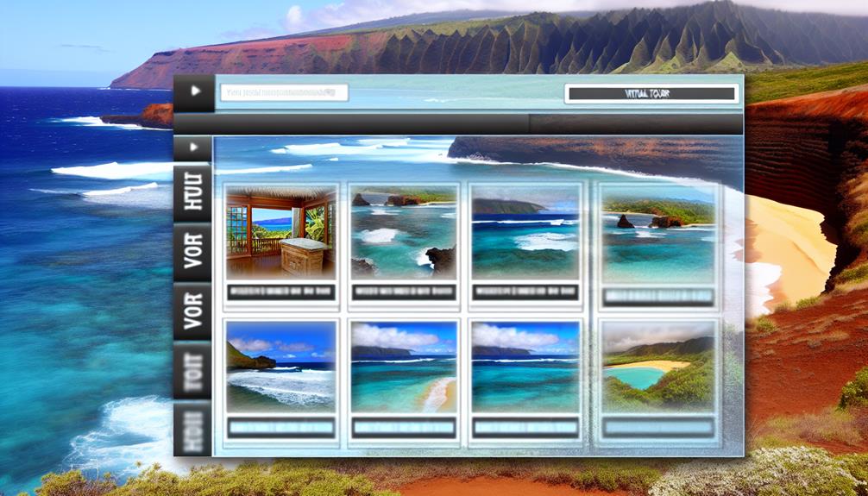Open the VOR tab directly above the TOIT tab
The width and height of the screenshot is (868, 496).
click(192, 311)
